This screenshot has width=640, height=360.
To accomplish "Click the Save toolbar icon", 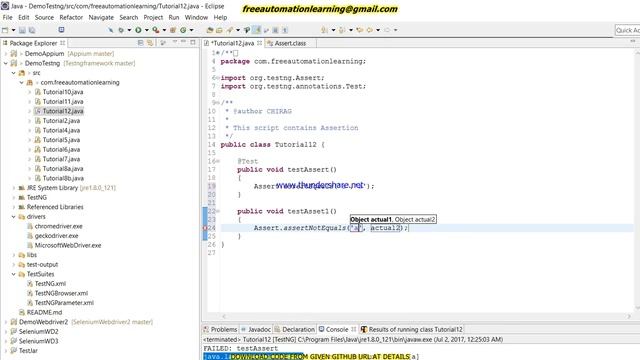I will (x=22, y=30).
